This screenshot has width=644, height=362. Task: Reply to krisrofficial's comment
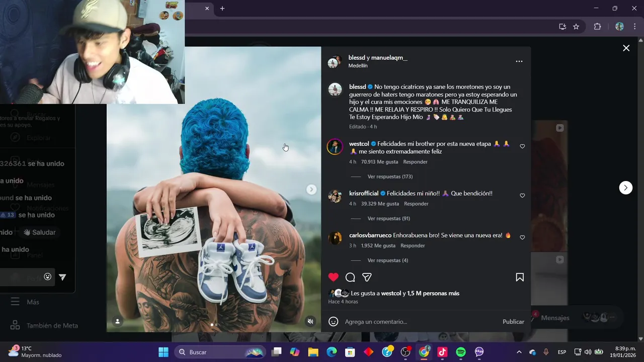point(416,204)
